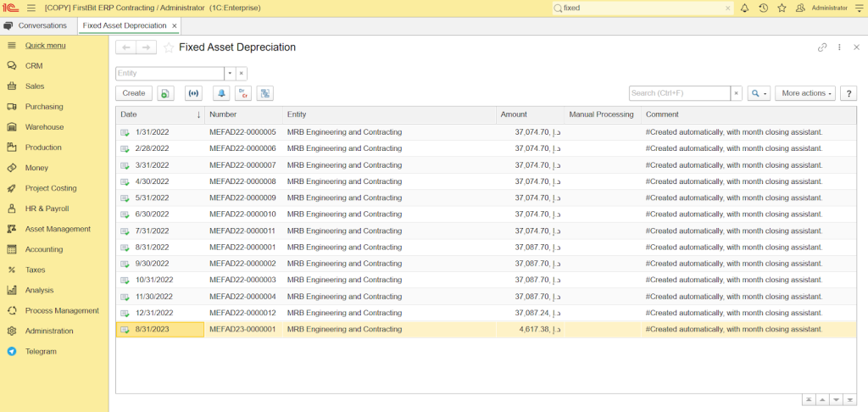Clear the Entity filter field
Viewport: 868px width, 412px height.
point(242,73)
